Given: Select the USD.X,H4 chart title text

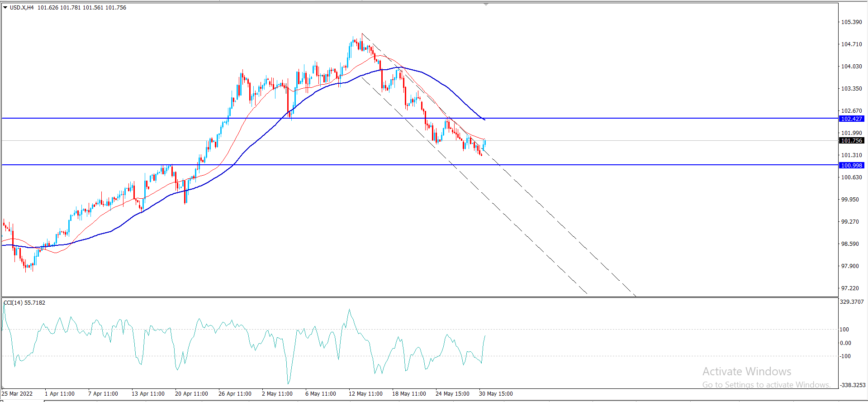Looking at the screenshot, I should (x=22, y=8).
